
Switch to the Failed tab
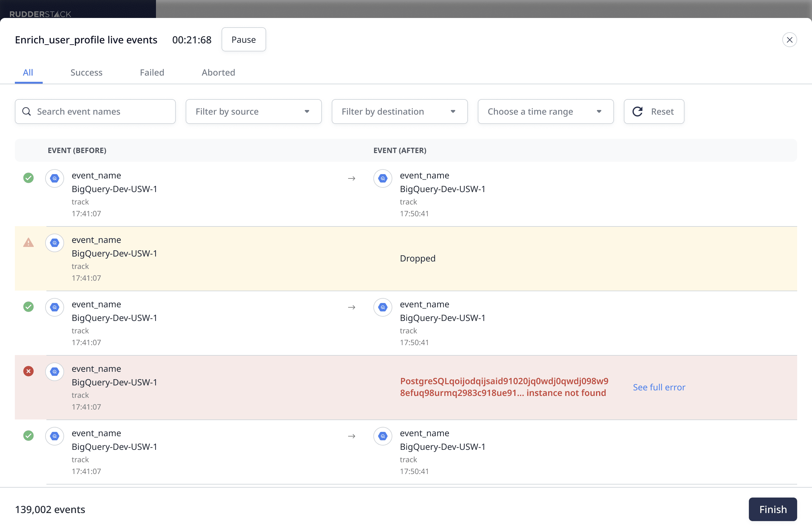(x=152, y=72)
